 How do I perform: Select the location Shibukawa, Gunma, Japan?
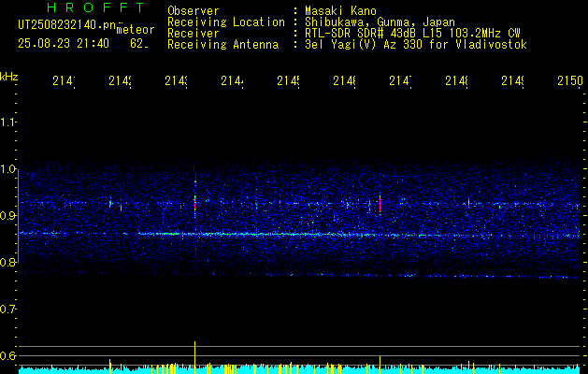pos(380,22)
